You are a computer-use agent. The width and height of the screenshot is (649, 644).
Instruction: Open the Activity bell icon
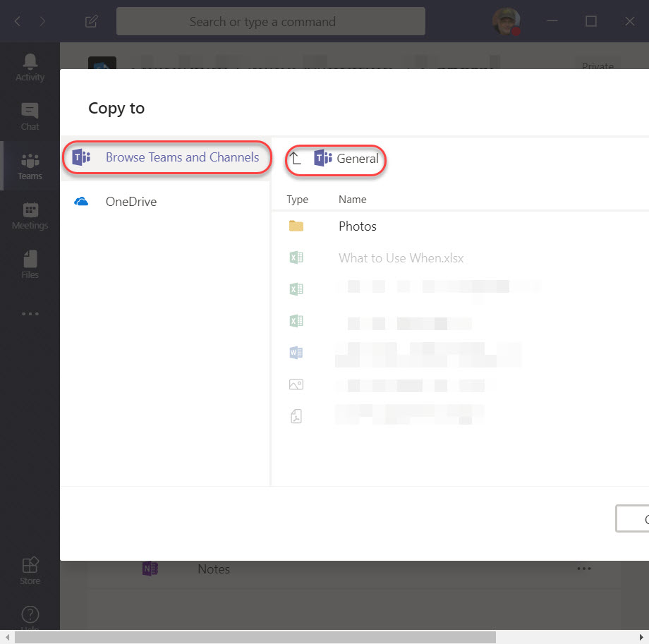tap(30, 66)
